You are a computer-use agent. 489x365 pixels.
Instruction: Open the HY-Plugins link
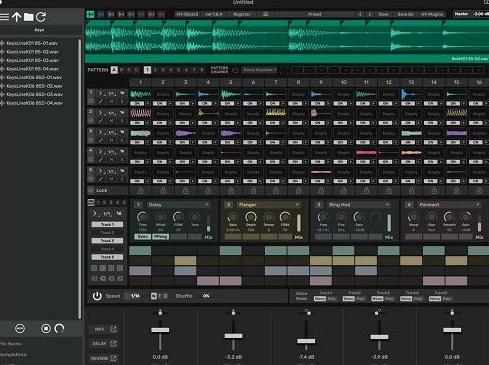[x=432, y=14]
